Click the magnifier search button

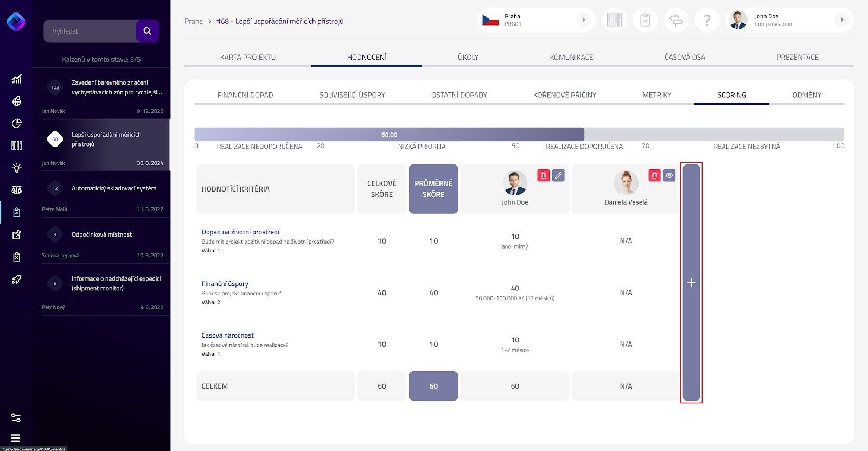[x=147, y=31]
